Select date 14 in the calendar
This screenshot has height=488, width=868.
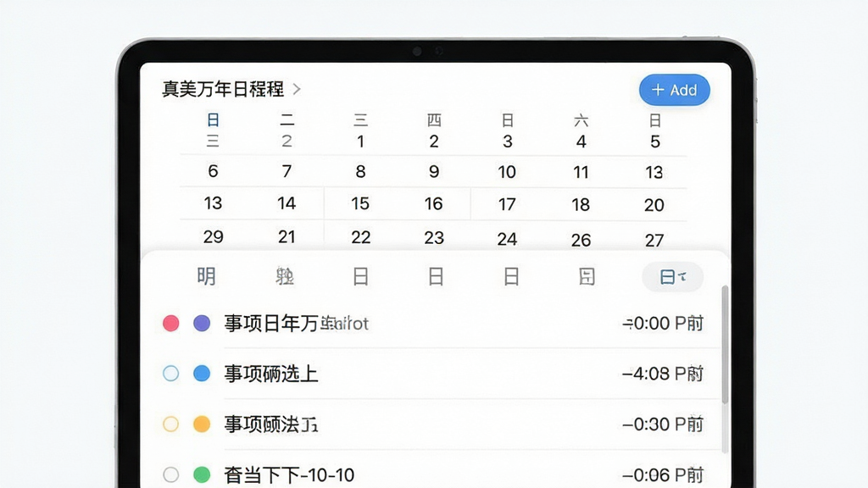287,203
